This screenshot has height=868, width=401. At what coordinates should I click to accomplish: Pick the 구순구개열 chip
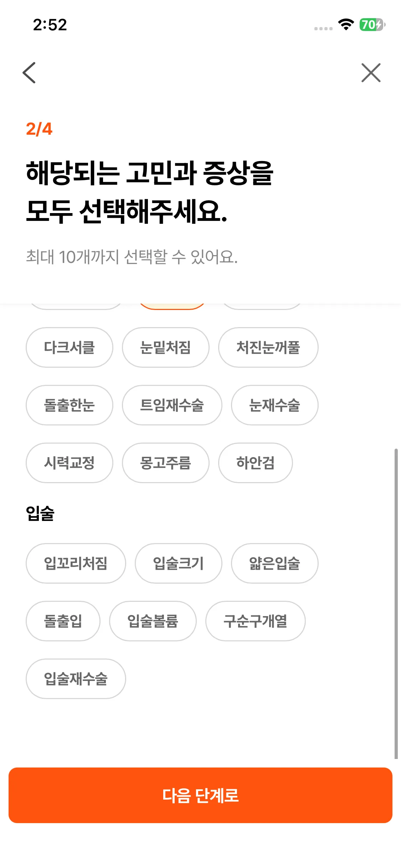click(255, 621)
